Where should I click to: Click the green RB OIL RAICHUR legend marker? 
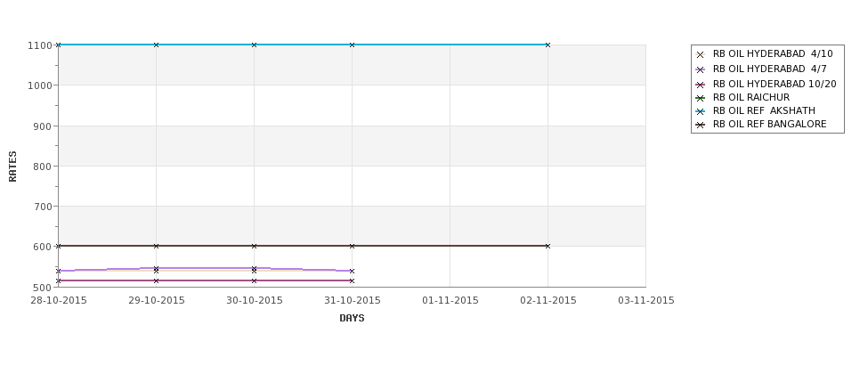coord(701,98)
